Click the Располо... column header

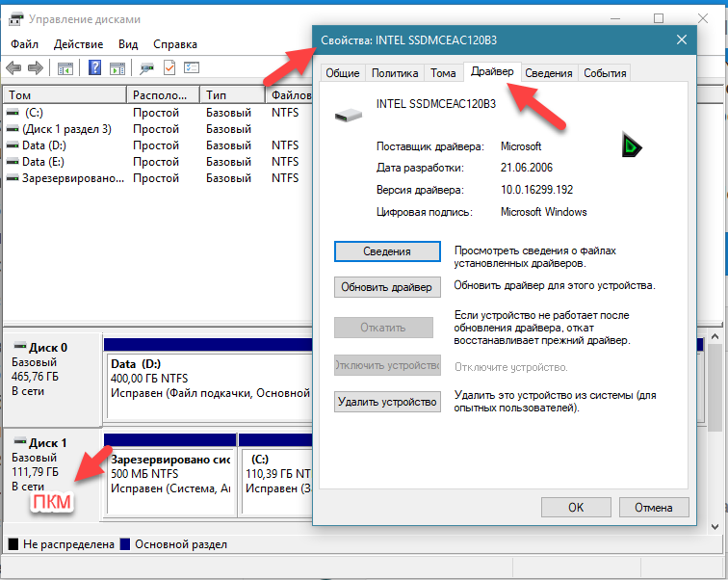(163, 94)
